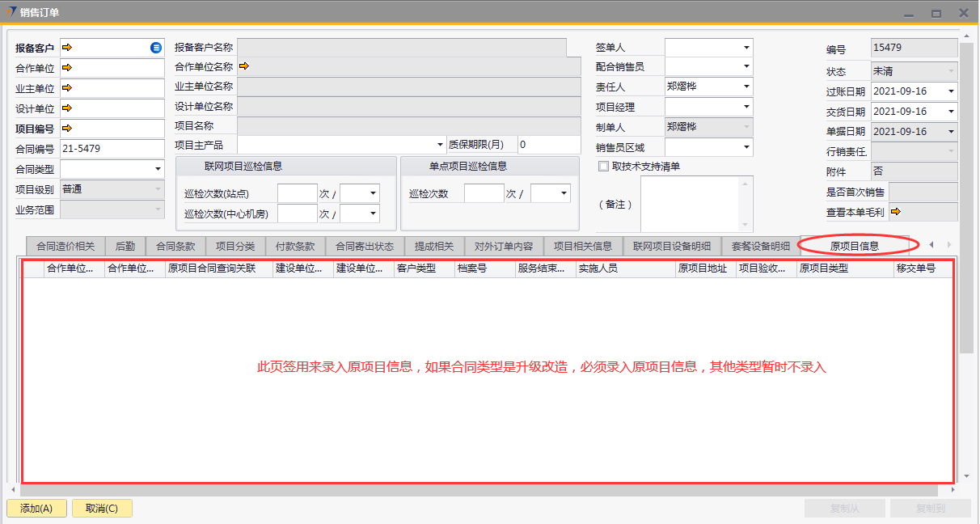
Task: Click the horizontal scrollbar below the grid
Action: click(x=477, y=490)
